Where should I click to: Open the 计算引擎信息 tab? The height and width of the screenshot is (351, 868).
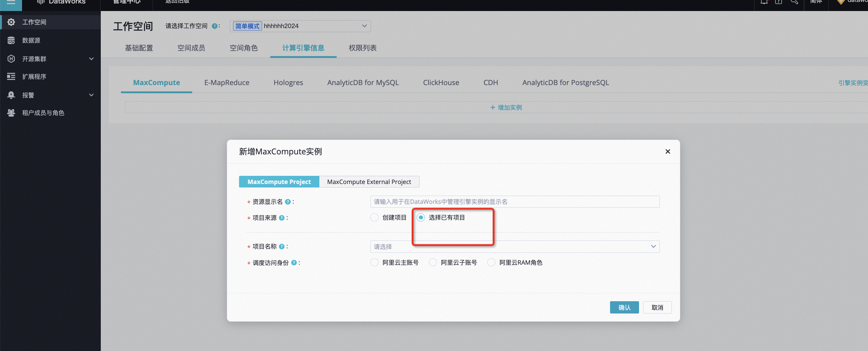coord(303,48)
